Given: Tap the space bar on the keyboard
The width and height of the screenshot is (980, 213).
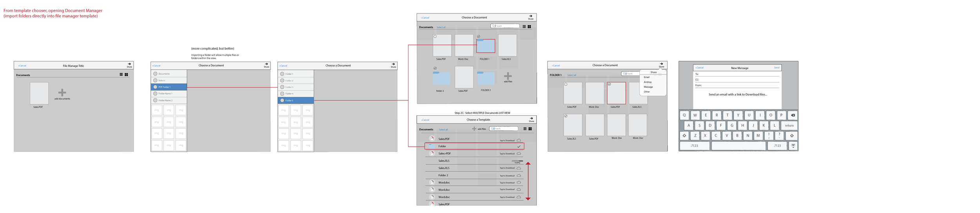Looking at the screenshot, I should (739, 146).
